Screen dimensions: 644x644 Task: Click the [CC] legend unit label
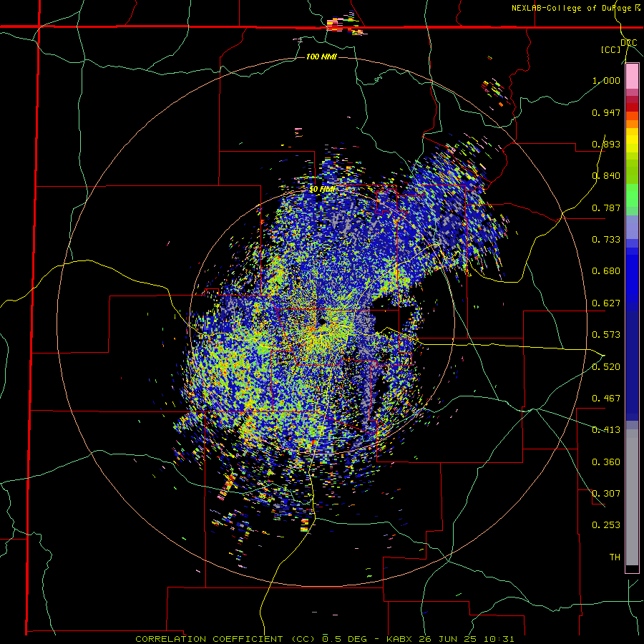[611, 49]
